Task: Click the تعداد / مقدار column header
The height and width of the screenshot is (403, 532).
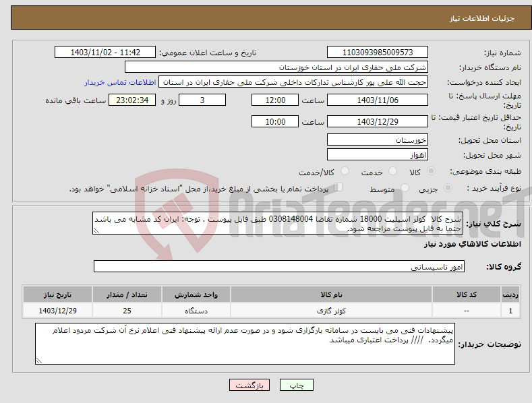Action: [127, 294]
